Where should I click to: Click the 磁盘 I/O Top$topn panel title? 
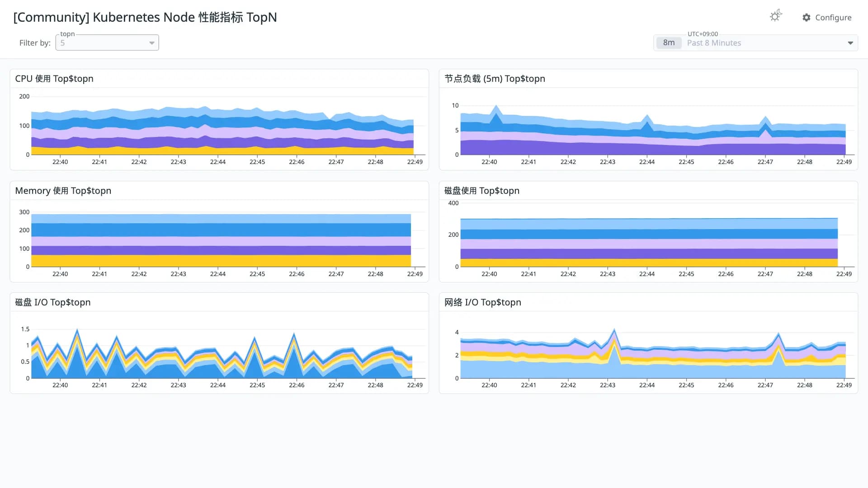[53, 302]
